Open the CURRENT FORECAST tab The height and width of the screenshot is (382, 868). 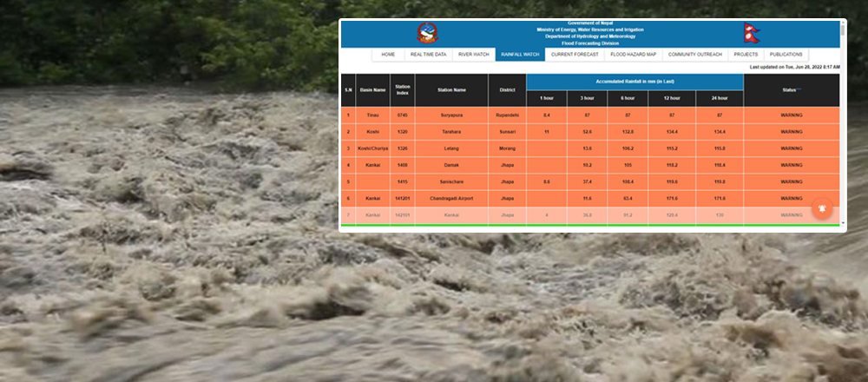pyautogui.click(x=575, y=55)
